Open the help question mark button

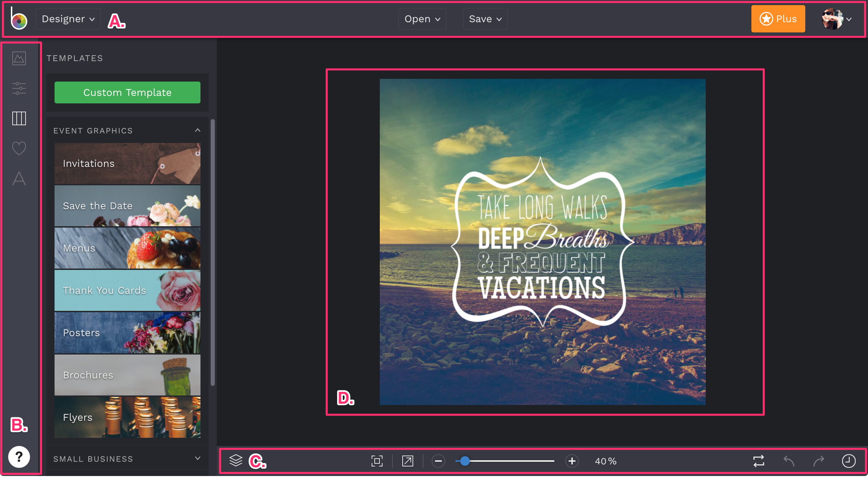click(19, 457)
